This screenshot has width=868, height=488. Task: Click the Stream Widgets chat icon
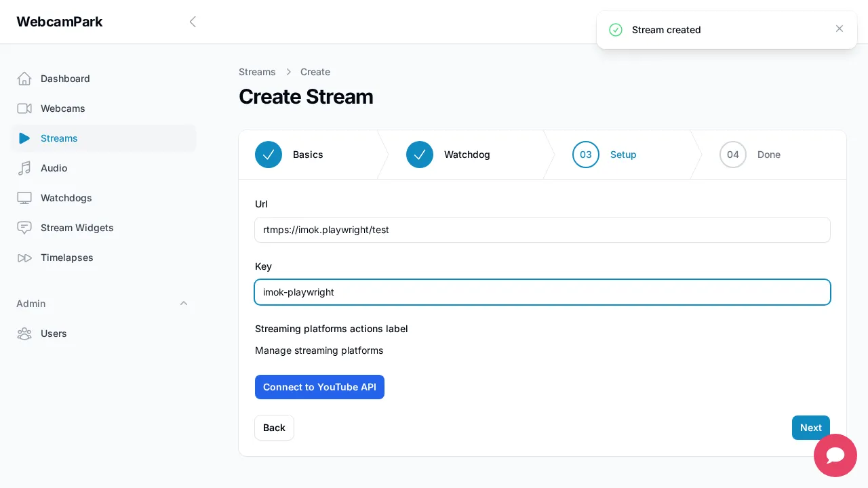coord(24,228)
